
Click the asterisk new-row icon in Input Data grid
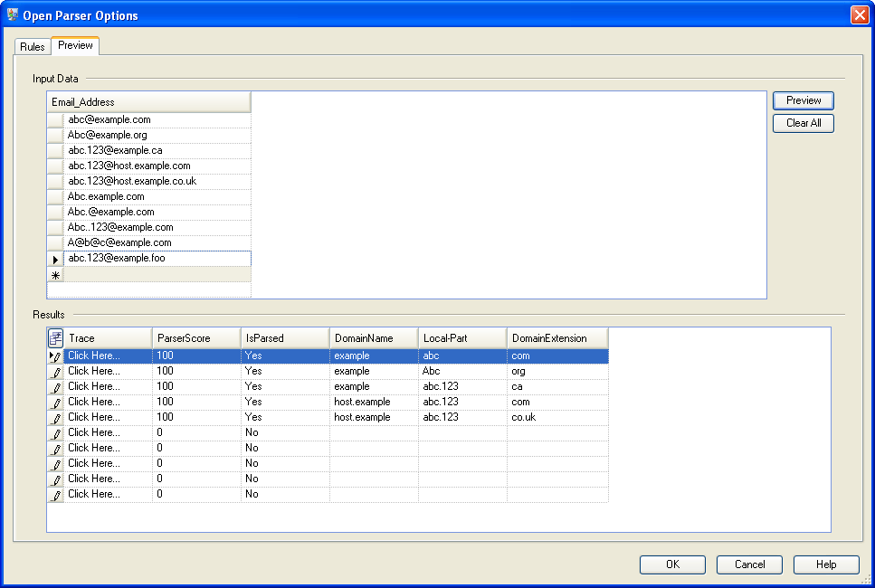[x=55, y=275]
